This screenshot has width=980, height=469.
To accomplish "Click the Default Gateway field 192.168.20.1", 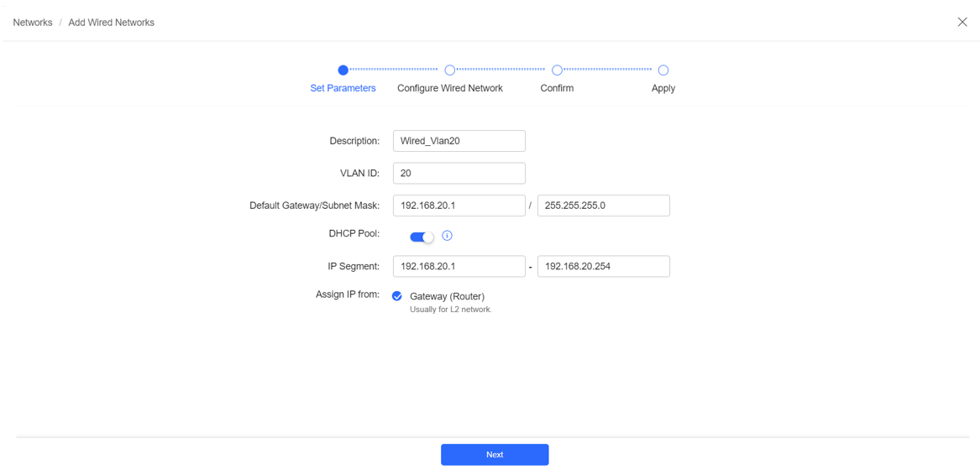I will pos(459,206).
